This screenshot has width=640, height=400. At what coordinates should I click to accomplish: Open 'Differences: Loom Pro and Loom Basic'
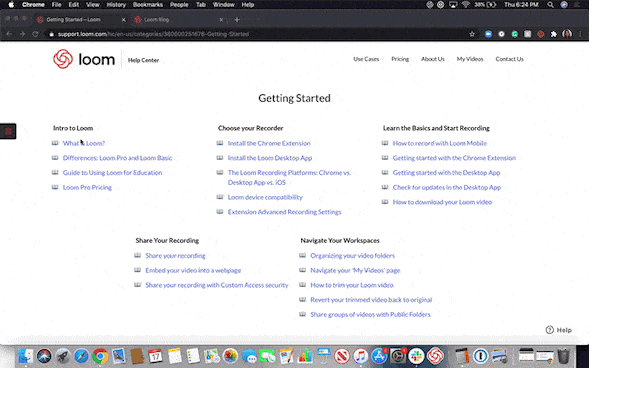[117, 158]
